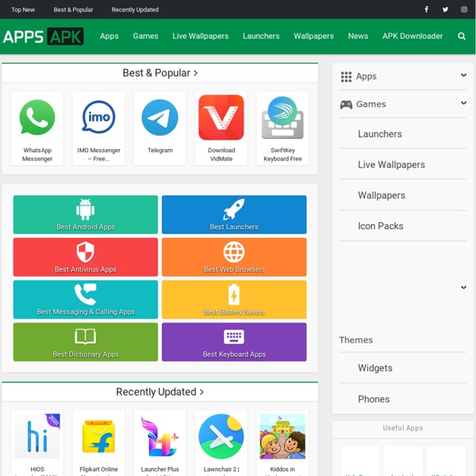
Task: Open Live Wallpapers in the sidebar
Action: (391, 164)
